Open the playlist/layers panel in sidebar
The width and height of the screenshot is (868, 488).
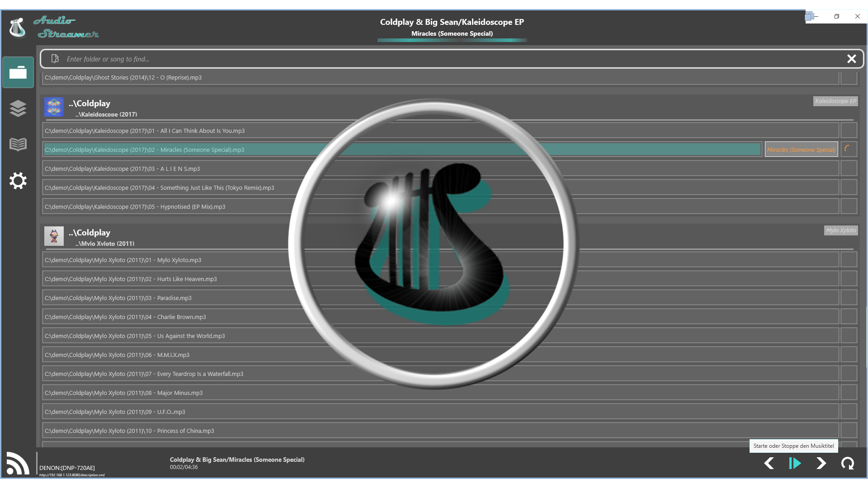[18, 108]
